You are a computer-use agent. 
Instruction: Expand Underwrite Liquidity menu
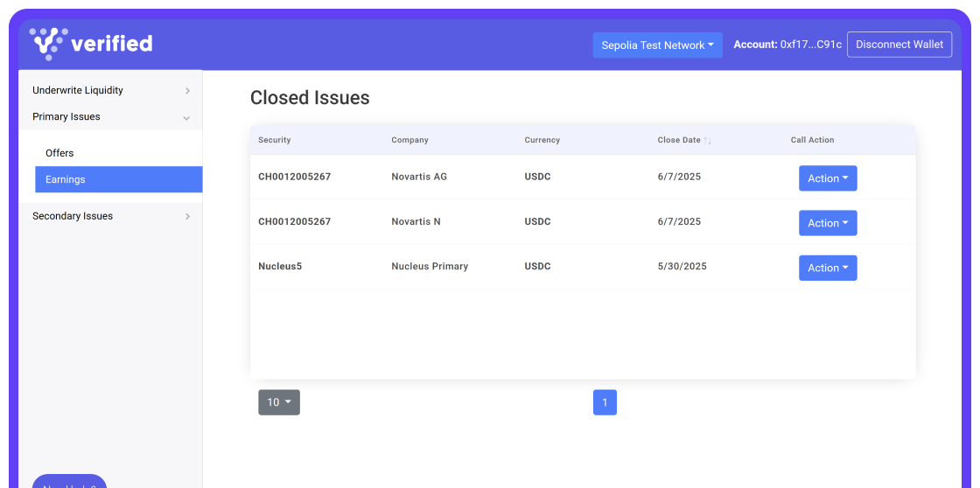(111, 91)
